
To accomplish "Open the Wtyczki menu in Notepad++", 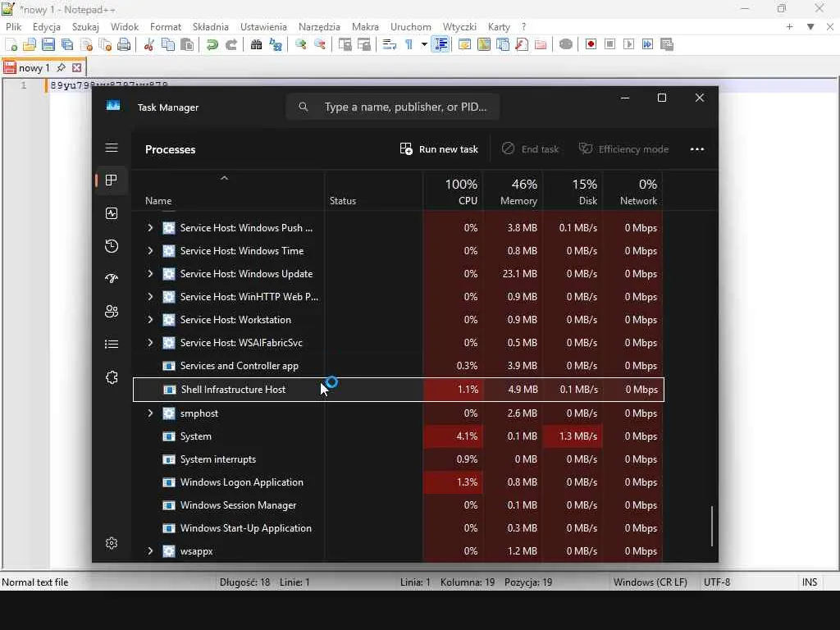I will pos(459,26).
